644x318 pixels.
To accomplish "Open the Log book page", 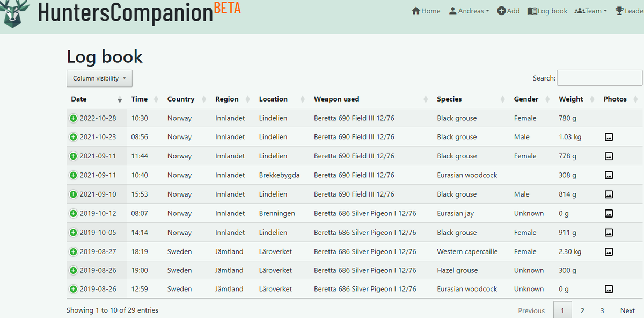I will [547, 11].
